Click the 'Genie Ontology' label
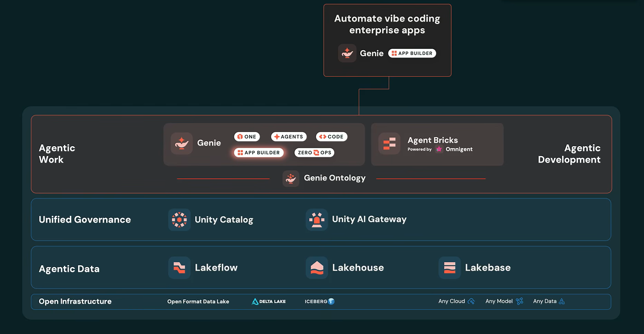644x334 pixels. [x=334, y=178]
